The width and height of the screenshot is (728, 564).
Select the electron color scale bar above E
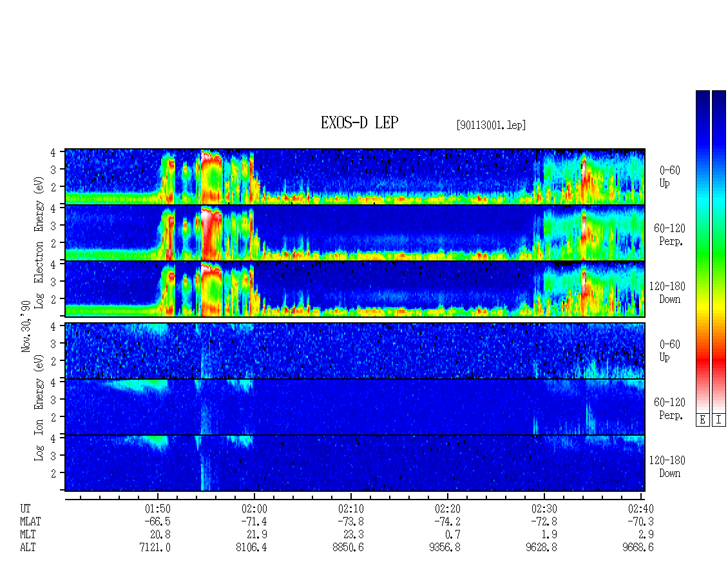(702, 251)
